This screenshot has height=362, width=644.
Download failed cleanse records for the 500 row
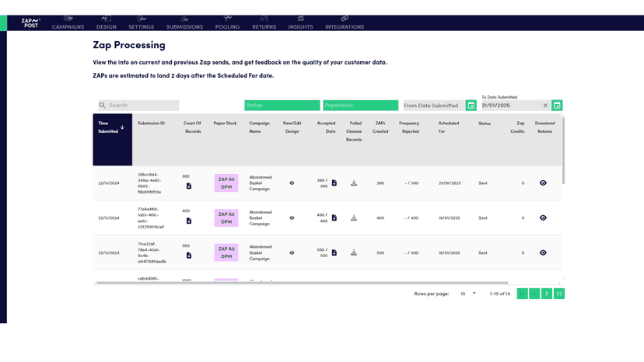point(354,252)
